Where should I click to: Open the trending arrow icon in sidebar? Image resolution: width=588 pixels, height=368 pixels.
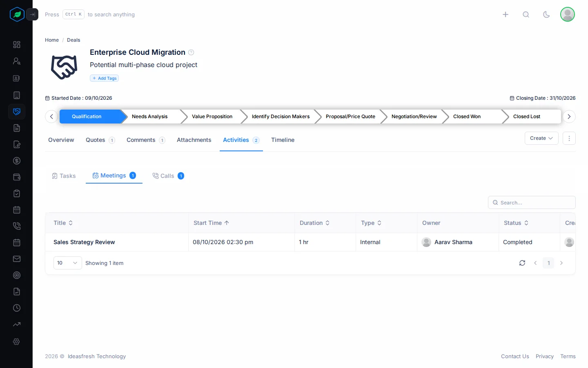pos(17,324)
